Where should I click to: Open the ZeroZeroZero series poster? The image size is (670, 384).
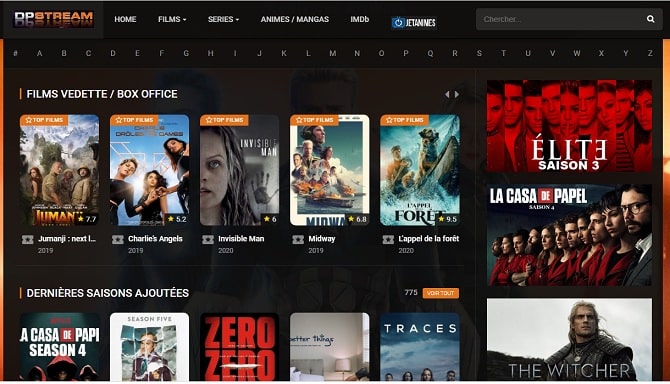(240, 347)
